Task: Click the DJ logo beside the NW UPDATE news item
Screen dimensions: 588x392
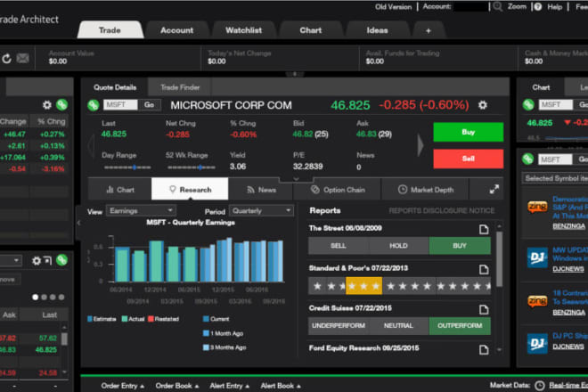Action: point(537,257)
